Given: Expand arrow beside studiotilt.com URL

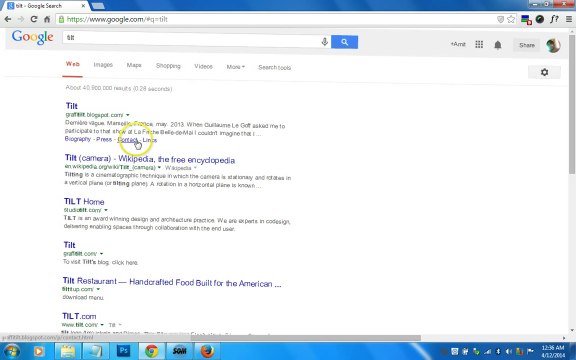Looking at the screenshot, I should (106, 210).
